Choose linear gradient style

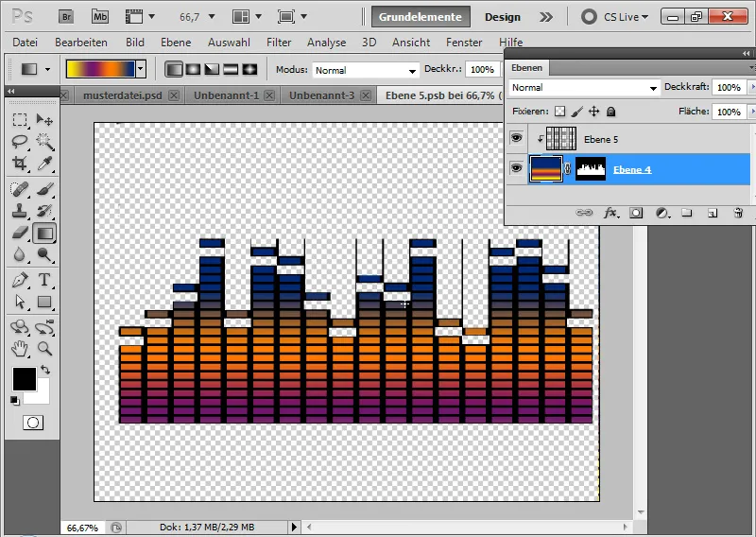174,69
